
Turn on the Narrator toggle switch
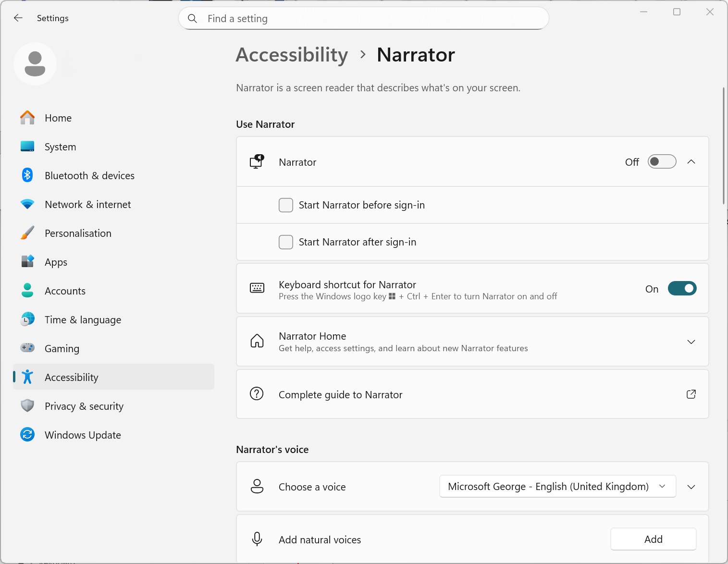click(662, 162)
